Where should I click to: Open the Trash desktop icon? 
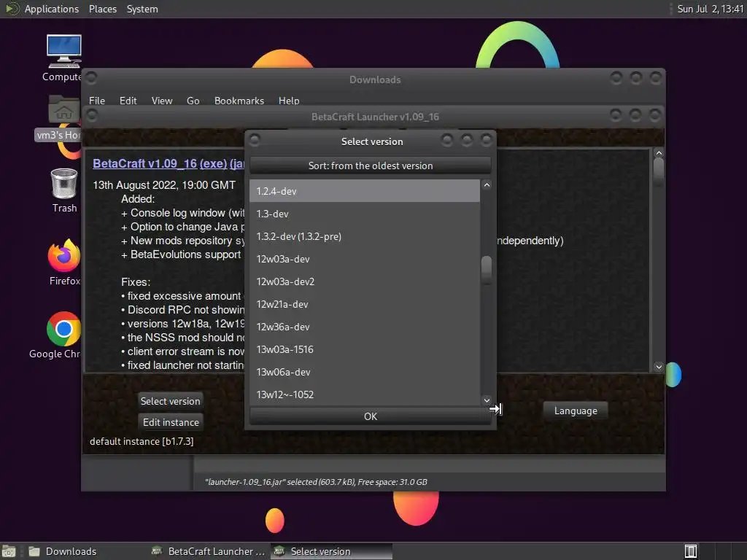click(x=64, y=183)
